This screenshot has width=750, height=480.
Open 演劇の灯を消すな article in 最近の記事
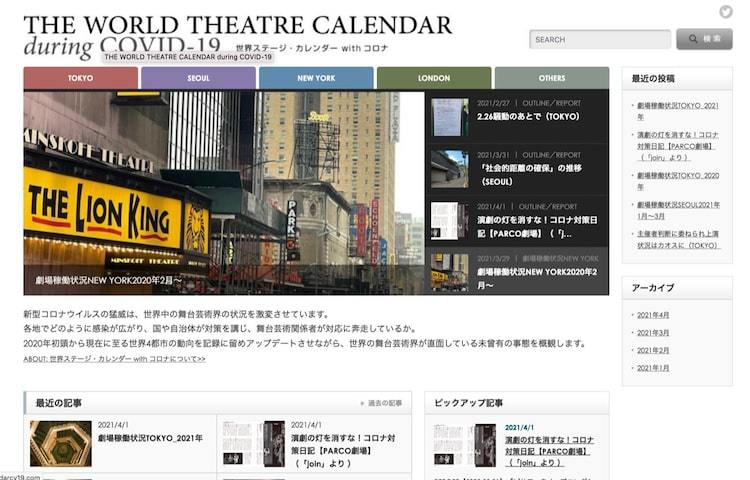343,450
